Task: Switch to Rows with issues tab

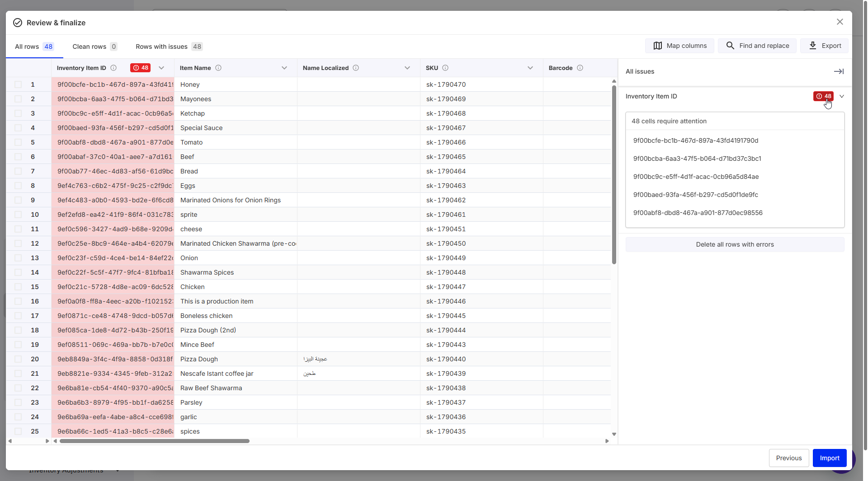Action: click(x=168, y=47)
